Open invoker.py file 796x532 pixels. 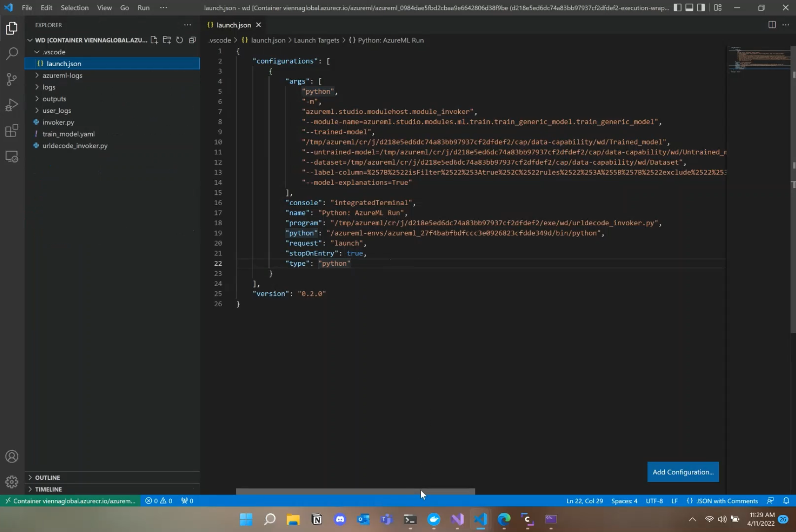click(112, 122)
